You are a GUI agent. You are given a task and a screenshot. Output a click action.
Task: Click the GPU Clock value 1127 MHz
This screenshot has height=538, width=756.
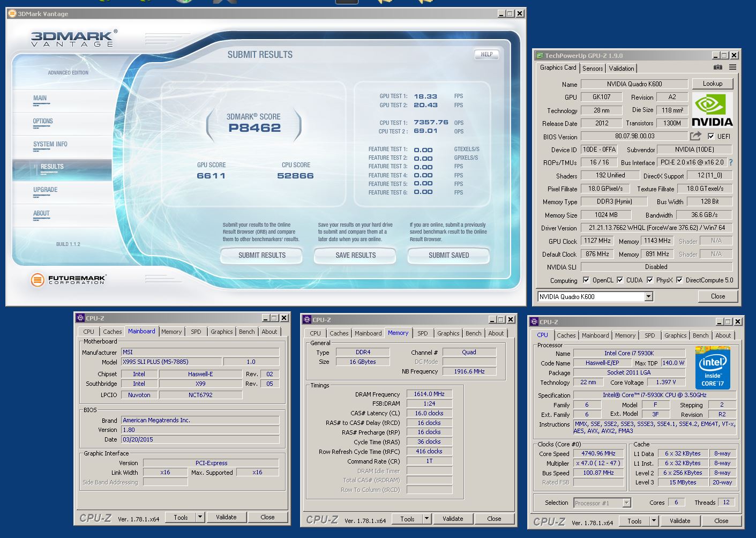tap(597, 241)
